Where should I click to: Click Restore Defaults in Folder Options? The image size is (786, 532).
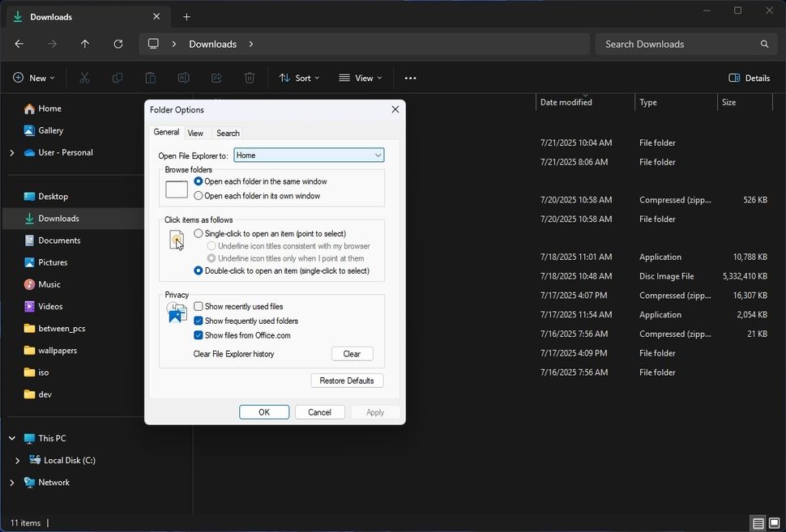(x=347, y=380)
